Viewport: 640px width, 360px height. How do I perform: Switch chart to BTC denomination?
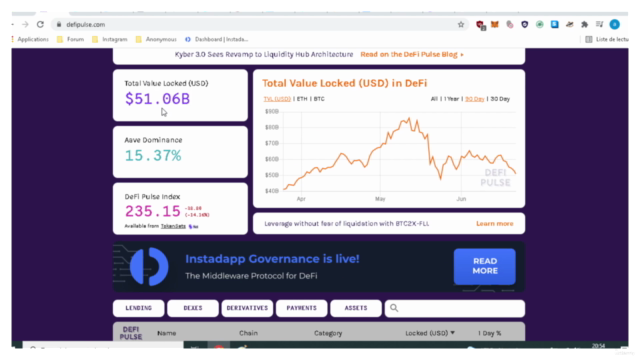tap(319, 99)
